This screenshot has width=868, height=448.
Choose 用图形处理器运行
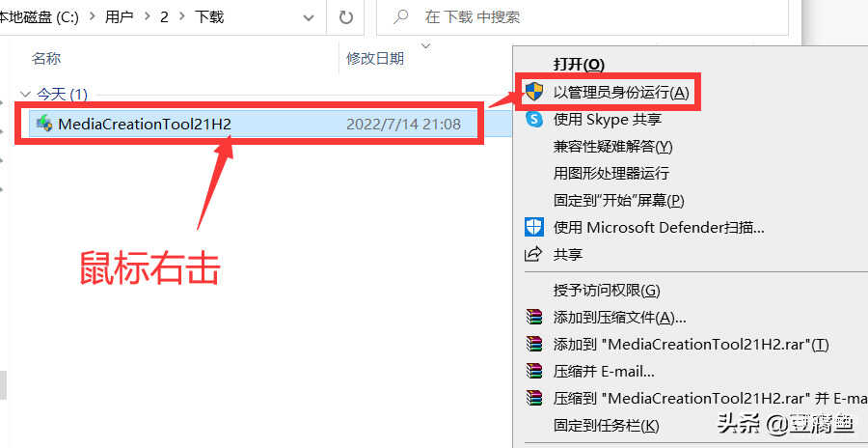point(611,173)
